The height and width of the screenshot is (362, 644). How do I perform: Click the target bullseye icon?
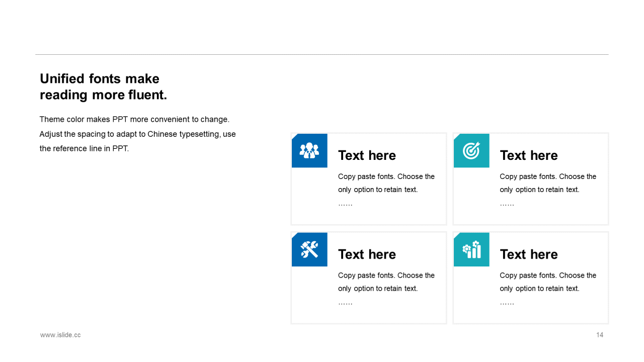pos(471,150)
